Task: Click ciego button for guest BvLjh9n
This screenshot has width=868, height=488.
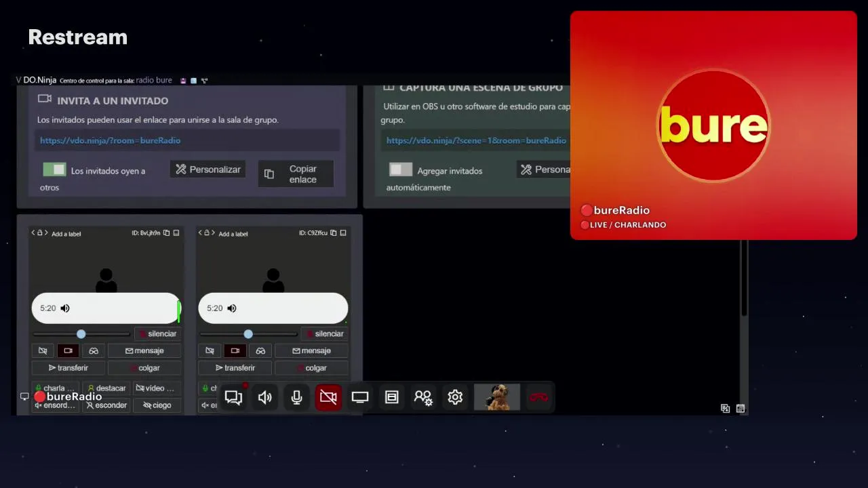Action: click(x=157, y=405)
